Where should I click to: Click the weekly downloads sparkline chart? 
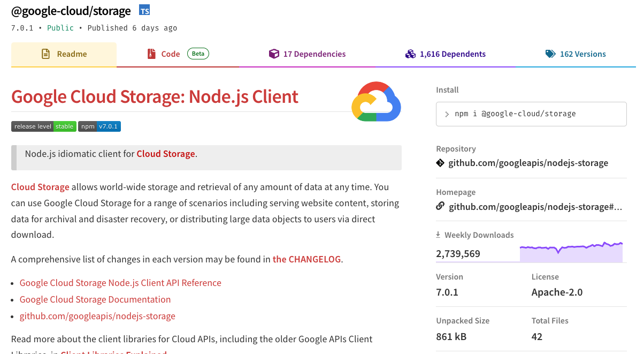[x=571, y=252]
